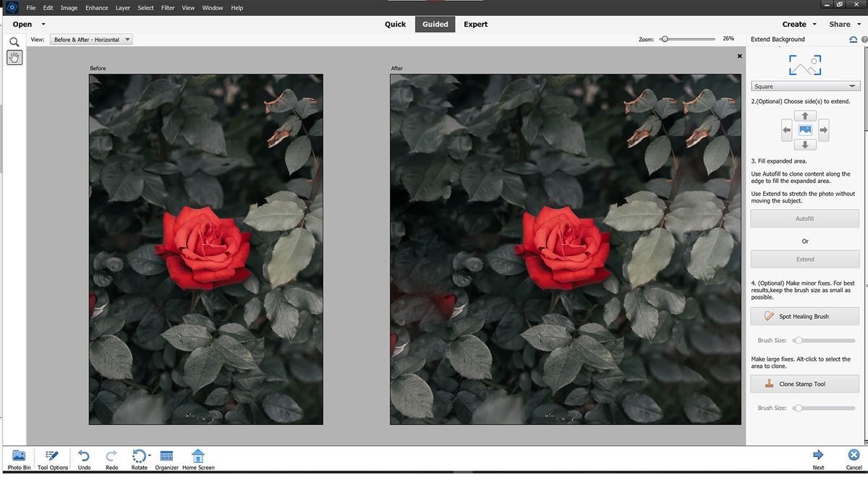Open the Window menu
868x488 pixels.
click(213, 8)
